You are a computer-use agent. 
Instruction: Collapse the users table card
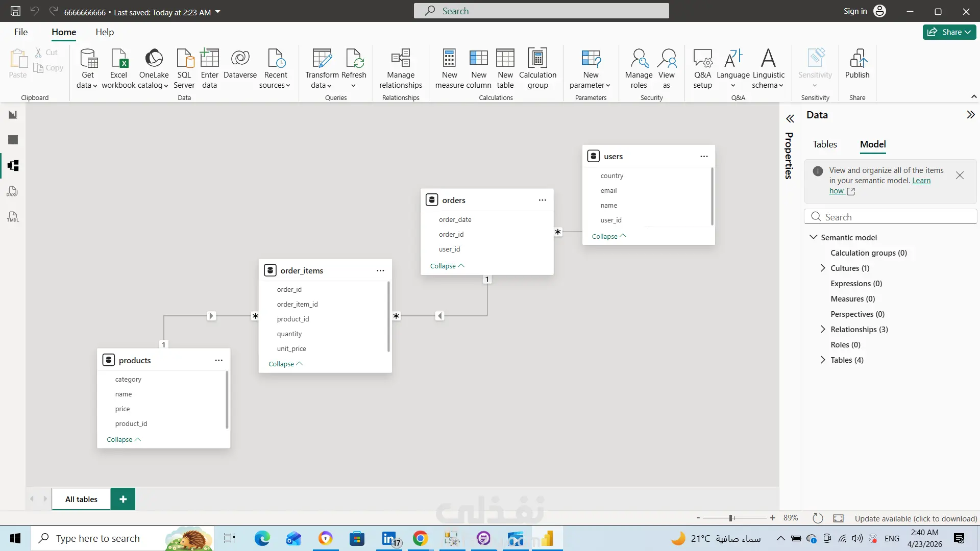point(608,236)
